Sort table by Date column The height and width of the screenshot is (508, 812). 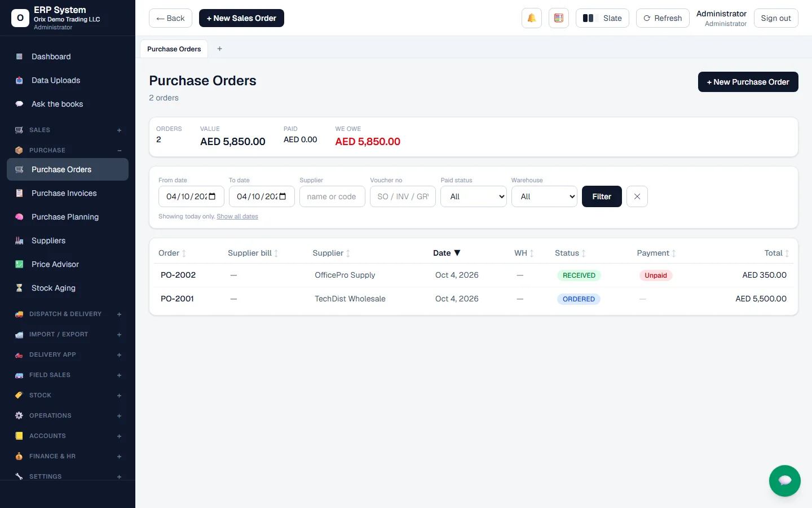pos(447,253)
